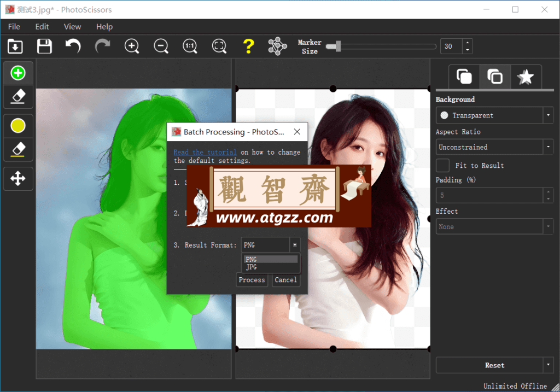Decrease marker size with down arrow
The image size is (560, 392).
tap(468, 50)
